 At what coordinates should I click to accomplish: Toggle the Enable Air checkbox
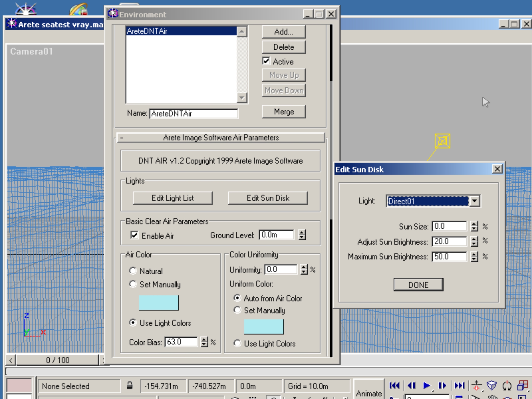pyautogui.click(x=134, y=235)
